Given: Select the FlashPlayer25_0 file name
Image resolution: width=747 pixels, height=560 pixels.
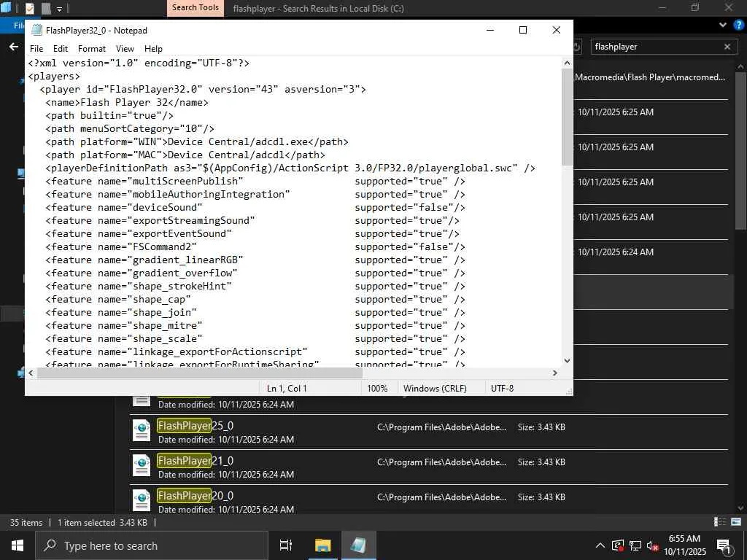Looking at the screenshot, I should point(196,426).
